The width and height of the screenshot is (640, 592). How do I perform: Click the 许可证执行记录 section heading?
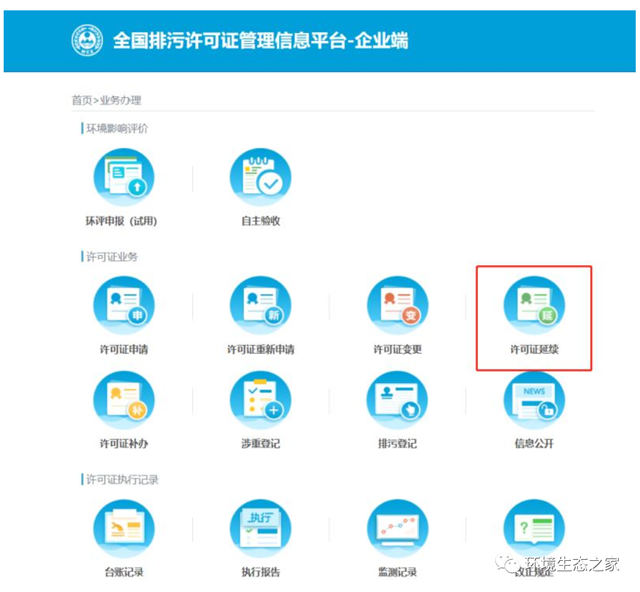point(122,479)
